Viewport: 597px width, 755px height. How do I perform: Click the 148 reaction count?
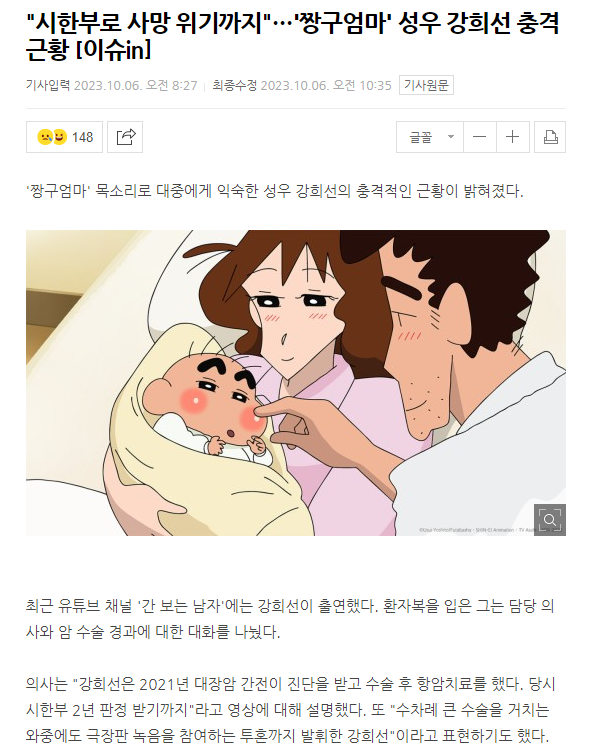82,137
